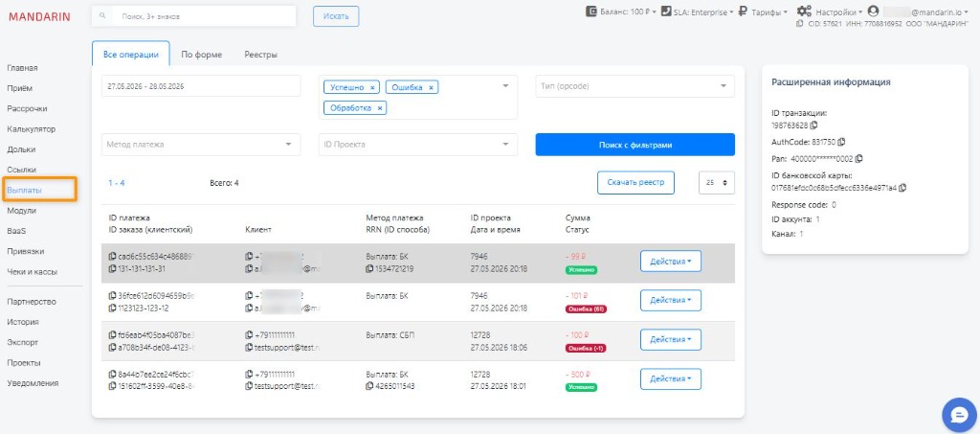Copy the bank card ID hash

coord(902,188)
